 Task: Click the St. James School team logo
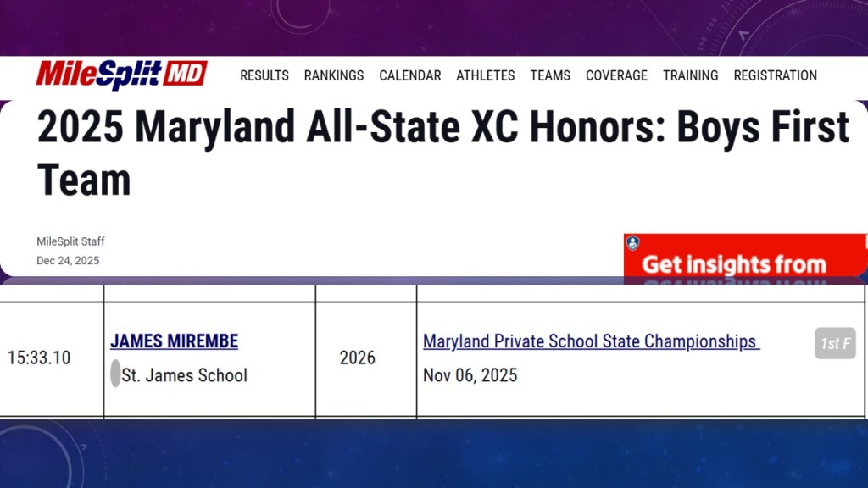coord(115,374)
